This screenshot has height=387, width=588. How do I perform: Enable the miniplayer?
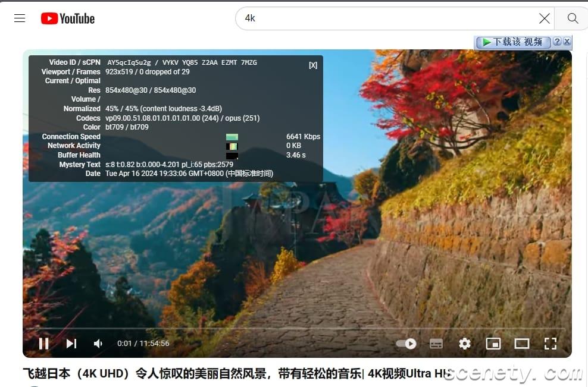pyautogui.click(x=493, y=344)
